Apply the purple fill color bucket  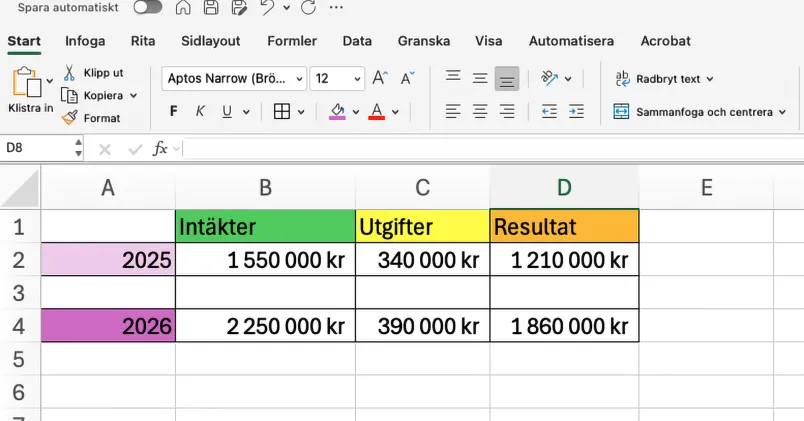337,111
